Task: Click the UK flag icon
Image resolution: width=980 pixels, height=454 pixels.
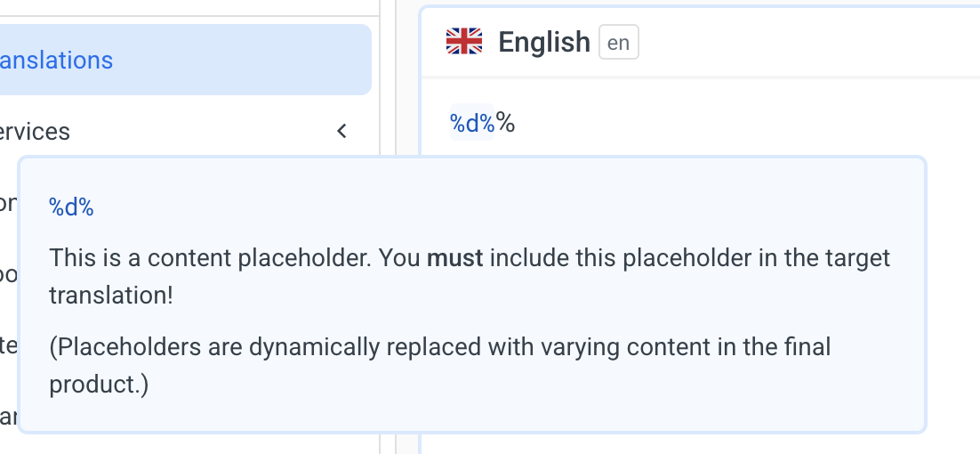Action: (463, 42)
